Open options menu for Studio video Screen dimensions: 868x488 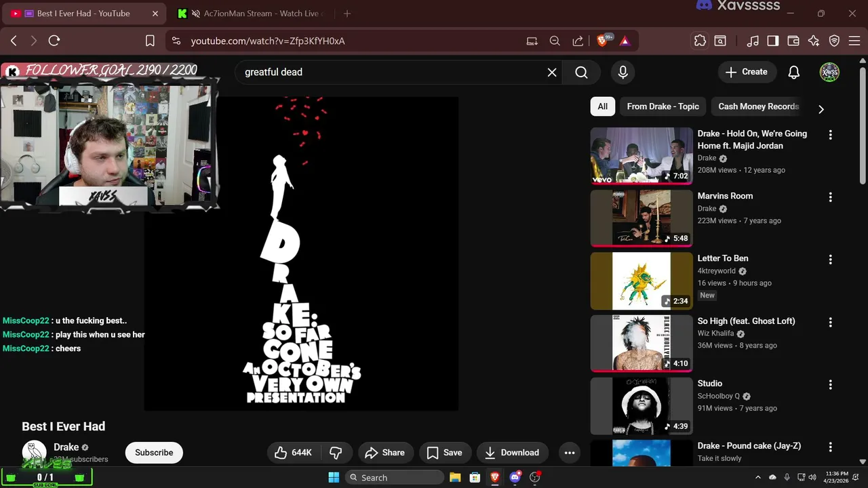click(x=830, y=385)
